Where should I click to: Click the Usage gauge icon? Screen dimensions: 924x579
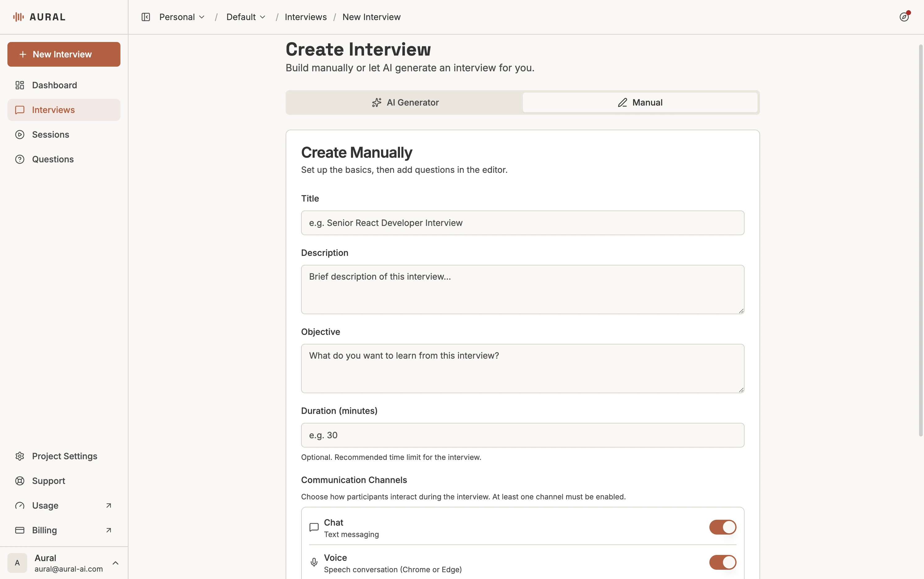[19, 506]
